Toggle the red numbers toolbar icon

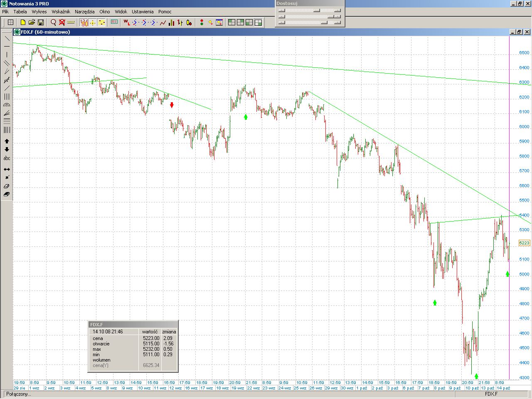84,22
